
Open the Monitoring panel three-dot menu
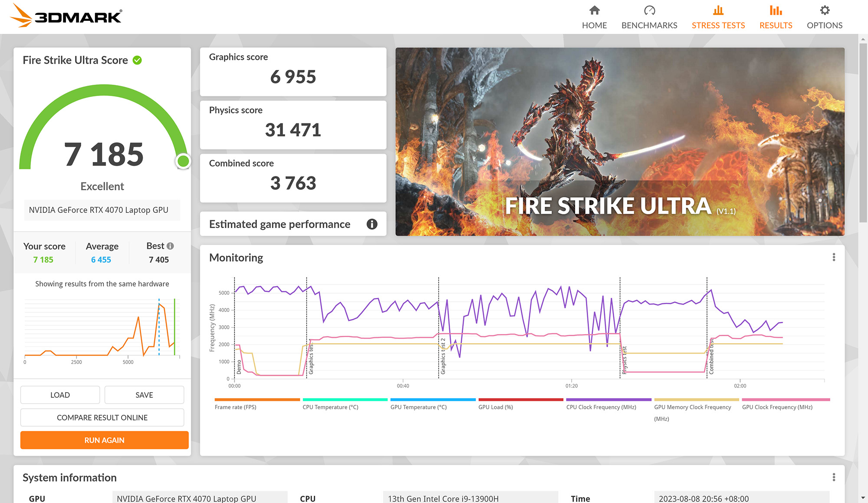point(834,257)
